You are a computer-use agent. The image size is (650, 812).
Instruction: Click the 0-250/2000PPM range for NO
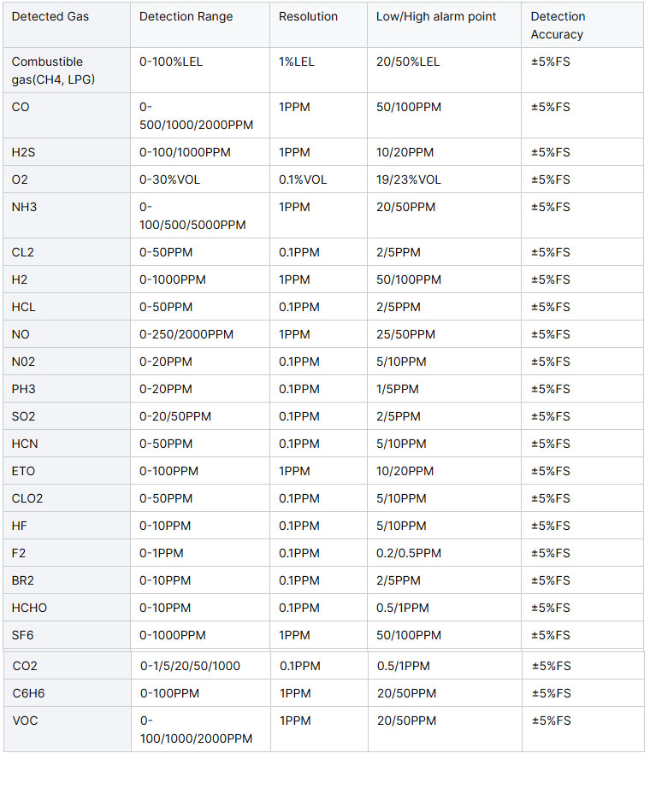coord(200,334)
